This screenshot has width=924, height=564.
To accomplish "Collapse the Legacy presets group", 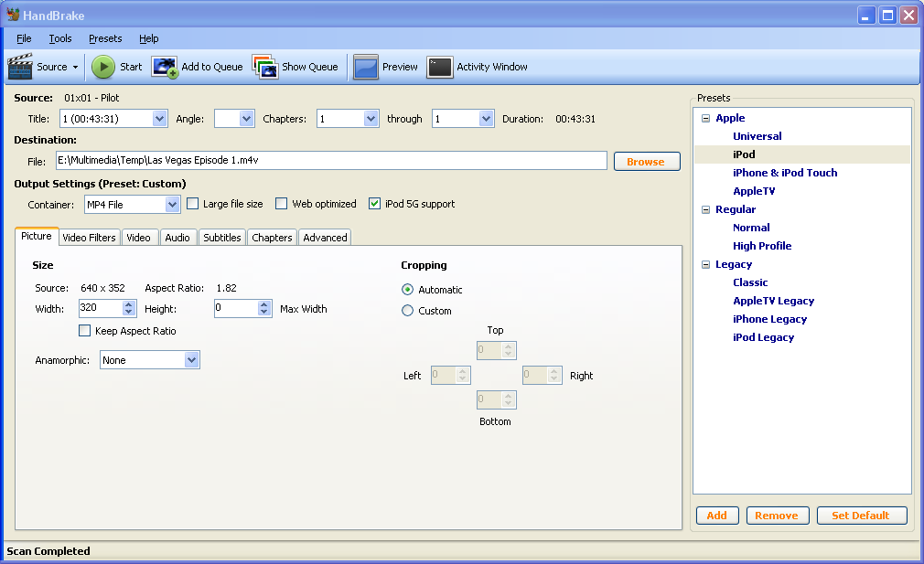I will (706, 264).
